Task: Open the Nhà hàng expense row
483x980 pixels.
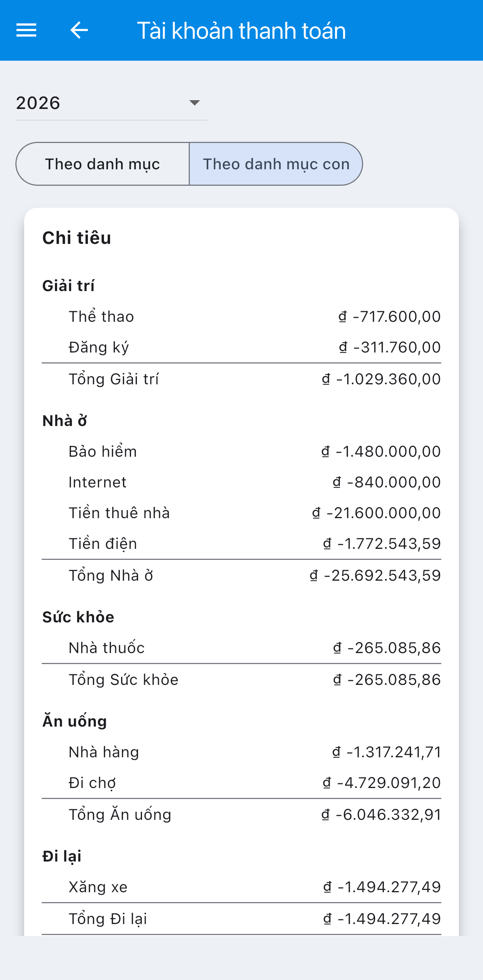Action: coord(241,752)
